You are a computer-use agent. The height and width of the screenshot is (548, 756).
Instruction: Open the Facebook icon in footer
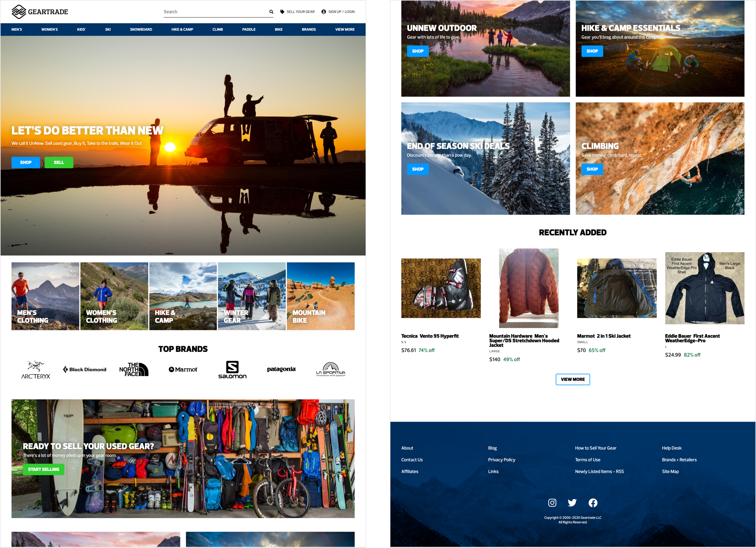pyautogui.click(x=593, y=503)
